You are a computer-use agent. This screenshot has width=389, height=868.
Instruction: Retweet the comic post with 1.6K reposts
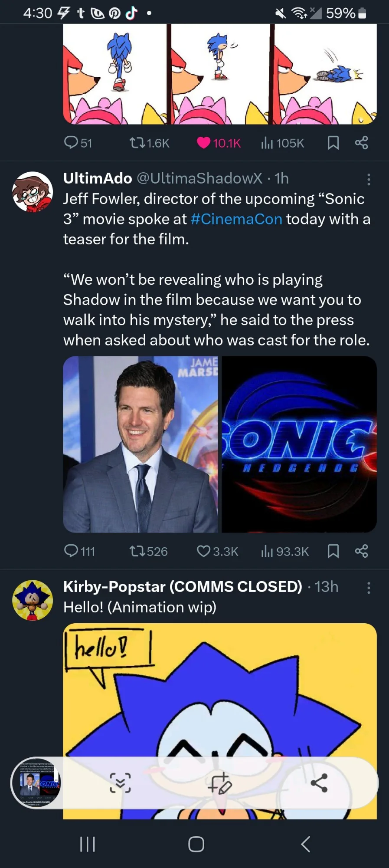(137, 143)
